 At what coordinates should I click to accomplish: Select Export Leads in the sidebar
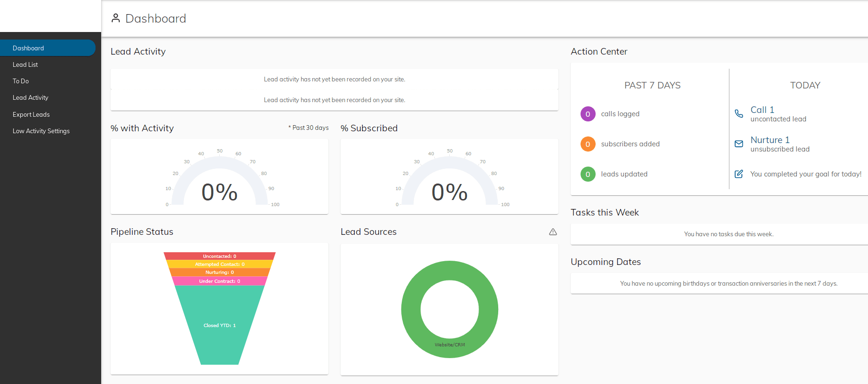(x=31, y=115)
